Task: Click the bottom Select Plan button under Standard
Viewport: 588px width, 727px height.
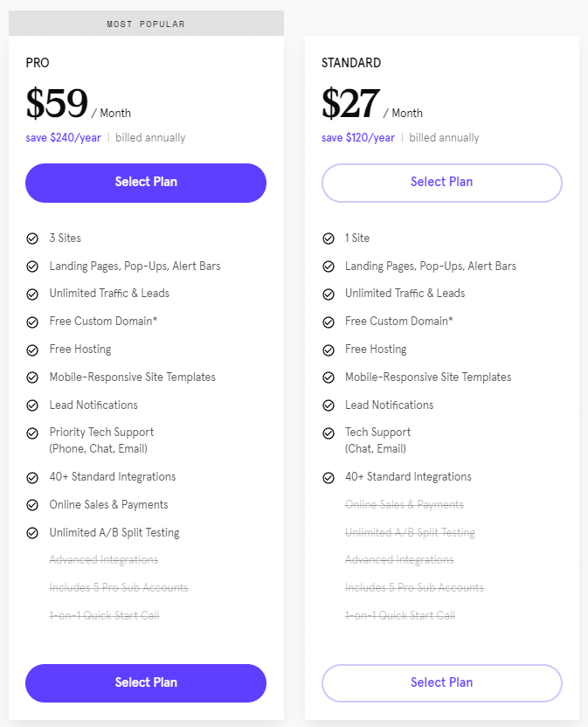Action: pyautogui.click(x=441, y=682)
